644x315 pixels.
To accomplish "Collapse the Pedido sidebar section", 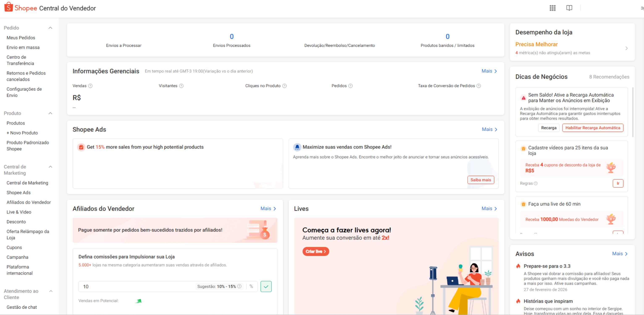I will (51, 28).
